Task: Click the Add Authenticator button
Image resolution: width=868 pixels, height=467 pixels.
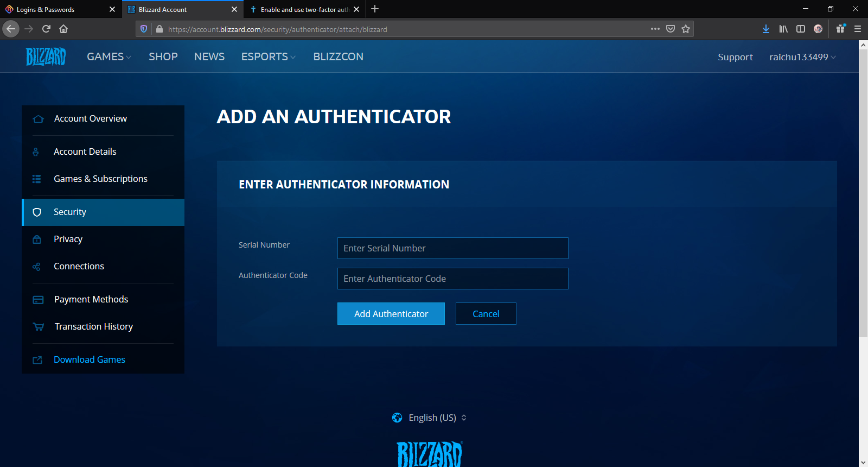Action: (x=391, y=314)
